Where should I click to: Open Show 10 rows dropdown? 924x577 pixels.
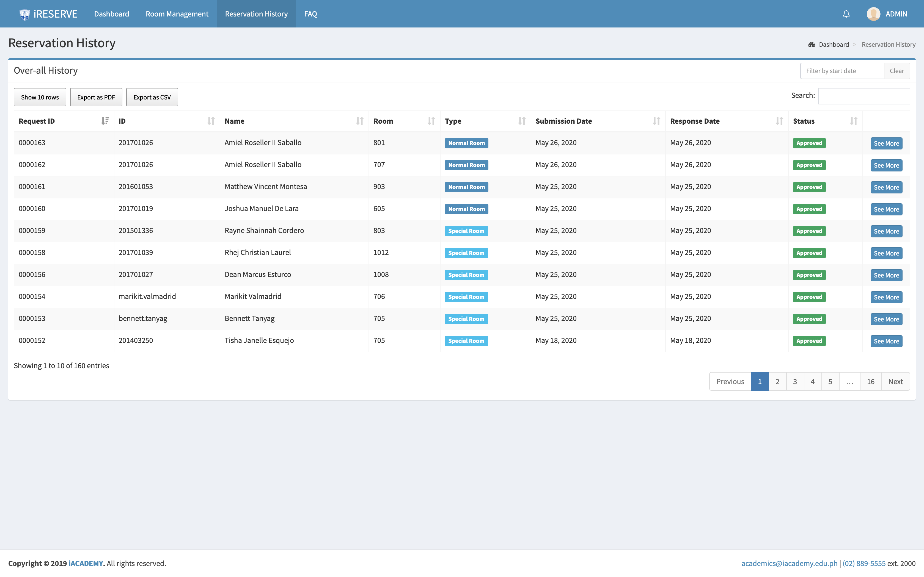coord(40,97)
